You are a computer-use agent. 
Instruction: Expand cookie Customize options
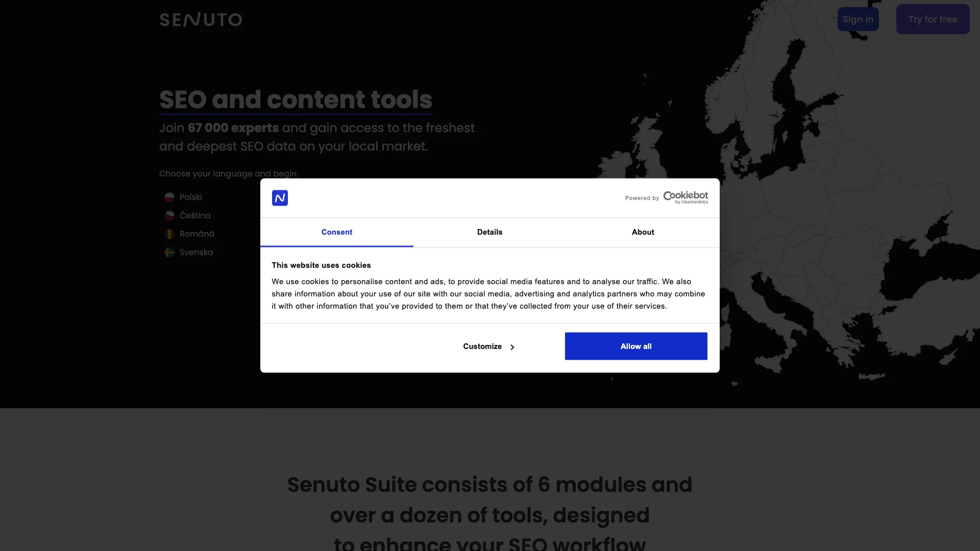489,346
